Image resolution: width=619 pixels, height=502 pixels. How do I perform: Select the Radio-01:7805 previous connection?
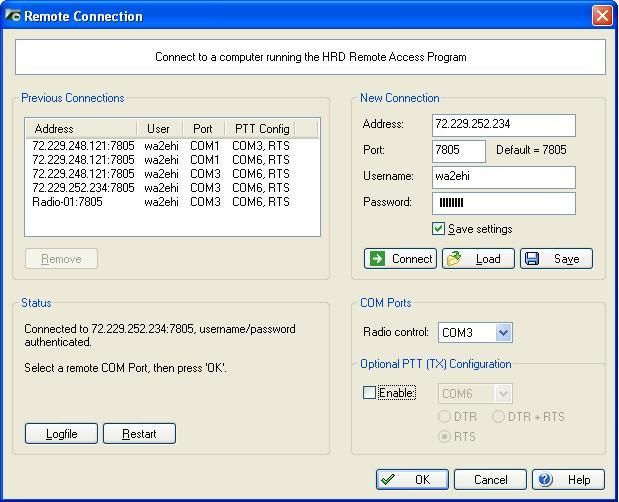[x=67, y=202]
